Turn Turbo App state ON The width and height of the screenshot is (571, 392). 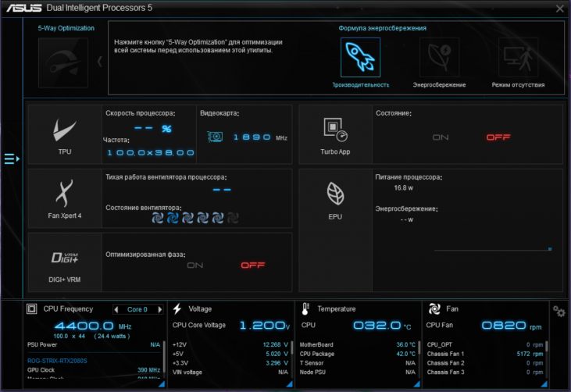[x=441, y=137]
